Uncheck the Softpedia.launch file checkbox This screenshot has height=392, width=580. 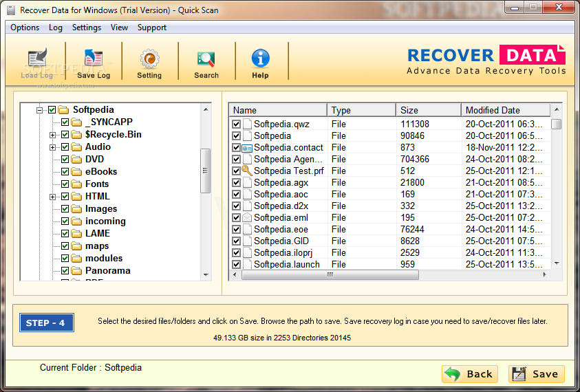pyautogui.click(x=236, y=264)
